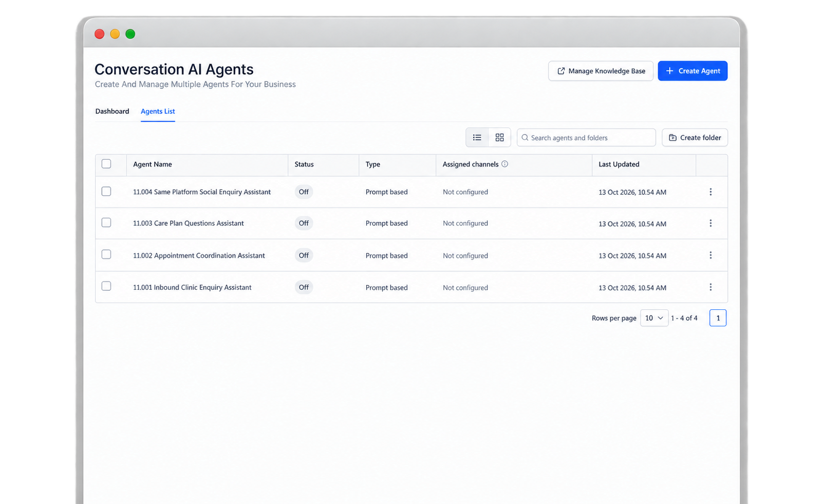Click the Status column header
Image resolution: width=823 pixels, height=504 pixels.
tap(304, 164)
